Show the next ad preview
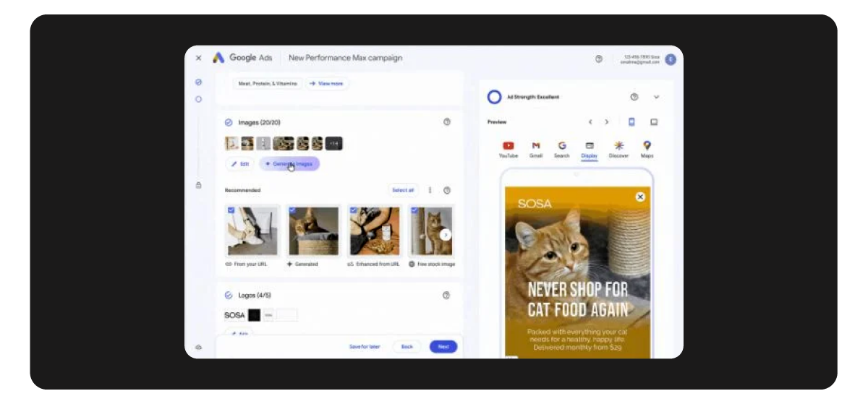This screenshot has height=404, width=868. [x=607, y=122]
